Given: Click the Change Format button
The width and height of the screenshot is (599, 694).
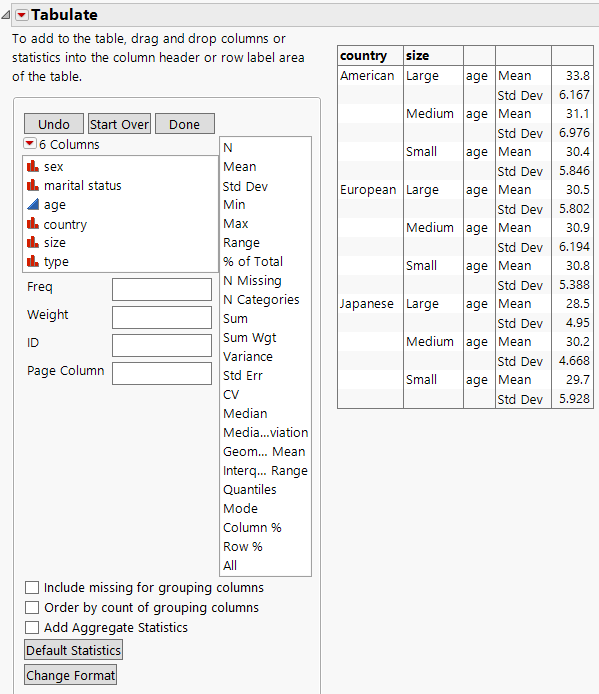Looking at the screenshot, I should (70, 675).
